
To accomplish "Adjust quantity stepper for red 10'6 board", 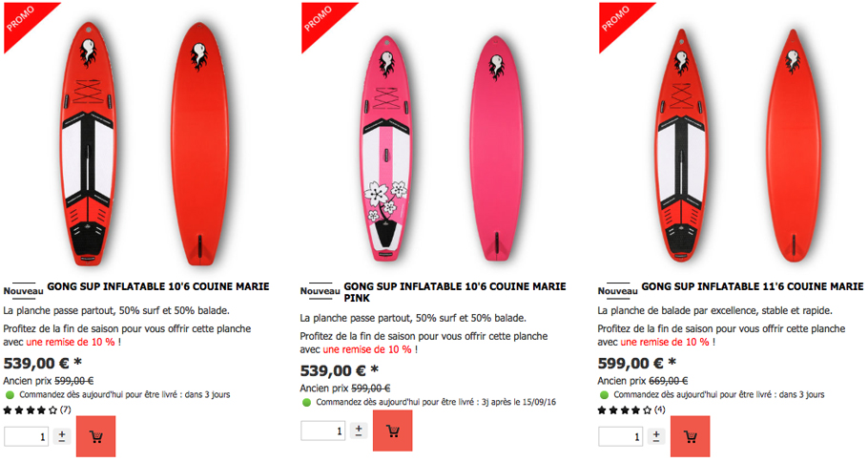I will (x=61, y=436).
